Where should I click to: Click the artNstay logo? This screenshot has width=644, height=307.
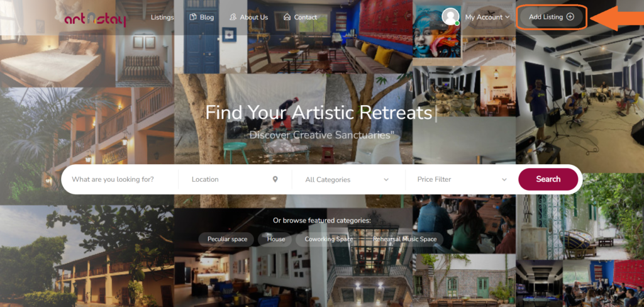[95, 19]
